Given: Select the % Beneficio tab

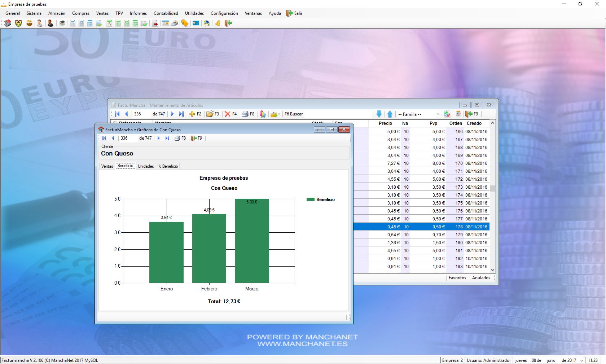Looking at the screenshot, I should tap(168, 166).
